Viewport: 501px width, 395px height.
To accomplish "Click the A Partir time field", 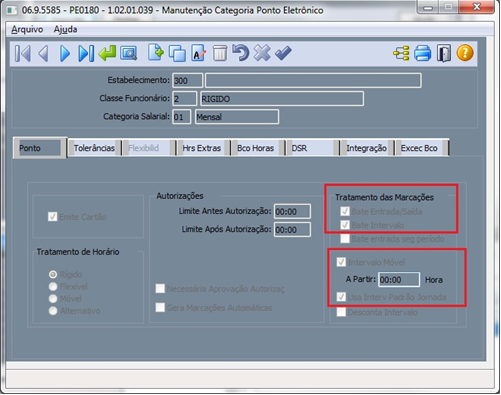I will 399,280.
